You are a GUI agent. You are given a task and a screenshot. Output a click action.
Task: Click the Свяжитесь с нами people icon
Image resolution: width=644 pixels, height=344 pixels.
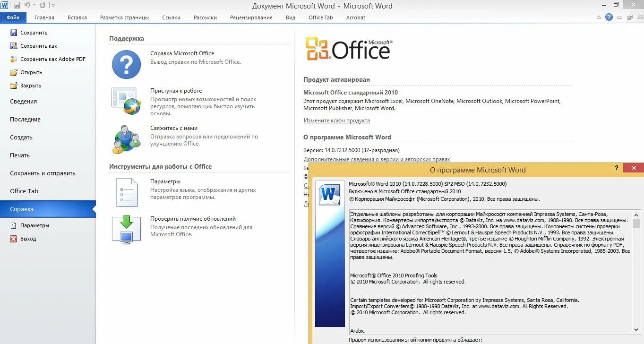[x=126, y=139]
